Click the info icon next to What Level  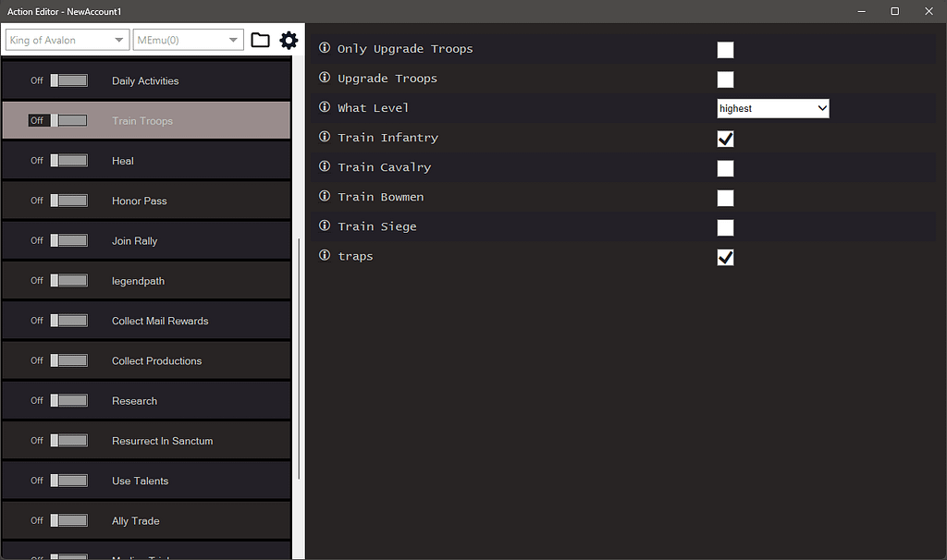[x=323, y=107]
